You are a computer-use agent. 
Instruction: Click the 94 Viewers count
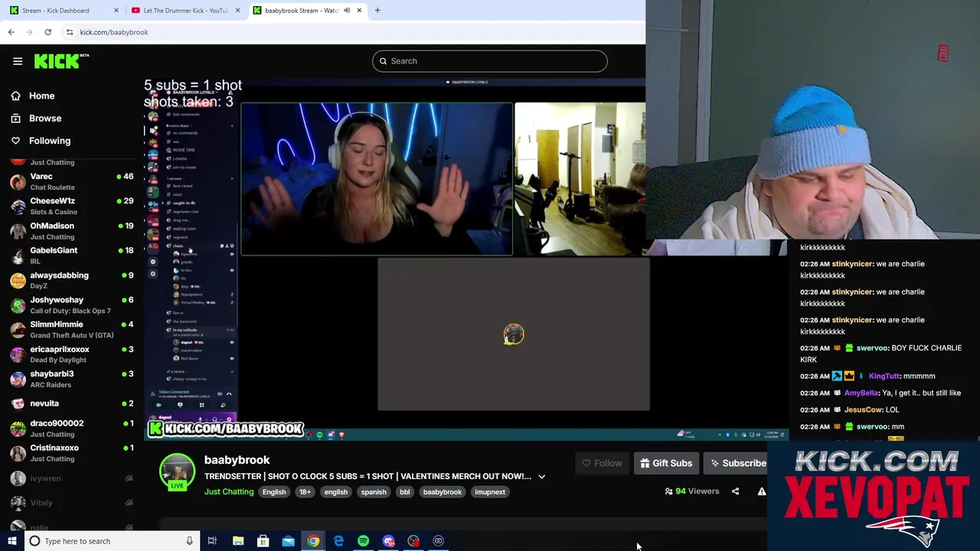coord(692,491)
